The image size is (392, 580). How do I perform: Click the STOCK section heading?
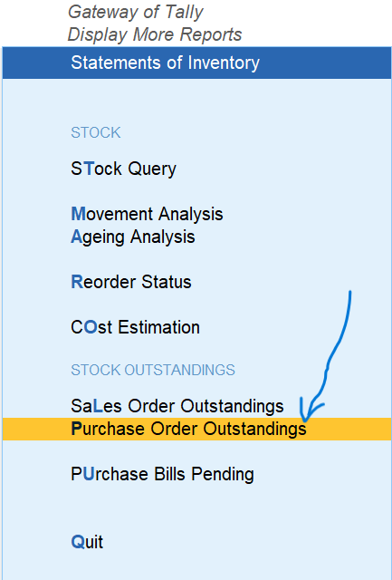[96, 133]
